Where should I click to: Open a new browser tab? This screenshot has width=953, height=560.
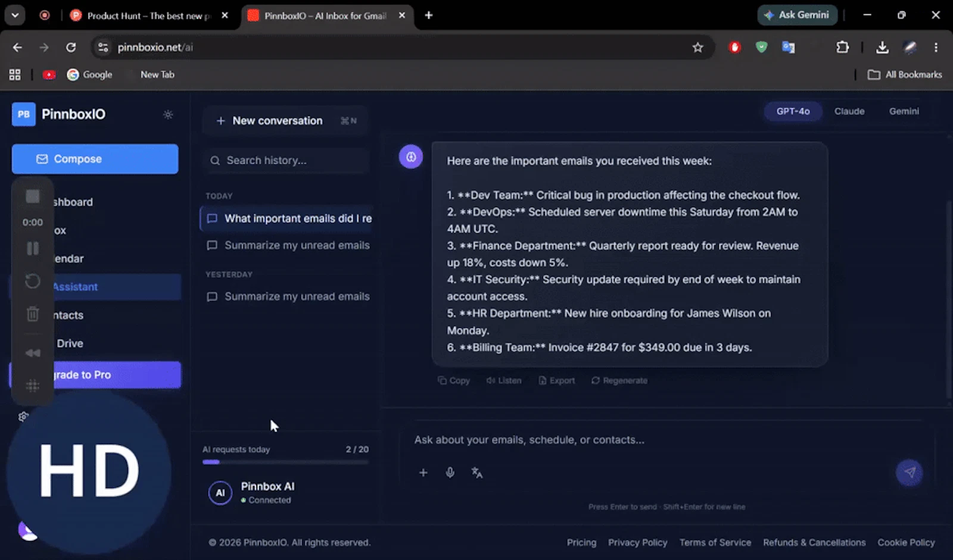pos(428,15)
